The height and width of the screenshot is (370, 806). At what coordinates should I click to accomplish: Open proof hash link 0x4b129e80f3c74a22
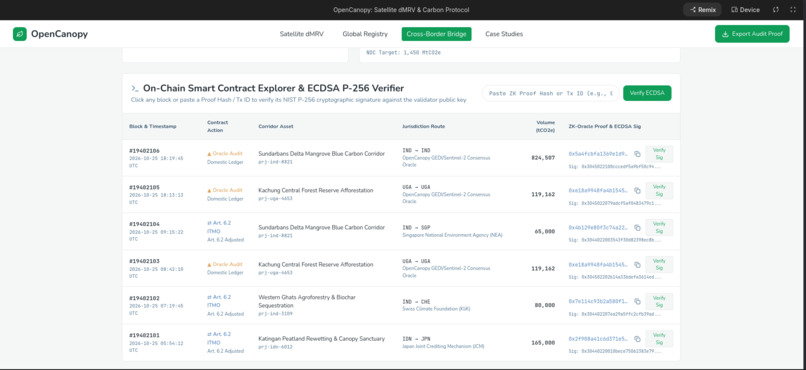pyautogui.click(x=598, y=228)
